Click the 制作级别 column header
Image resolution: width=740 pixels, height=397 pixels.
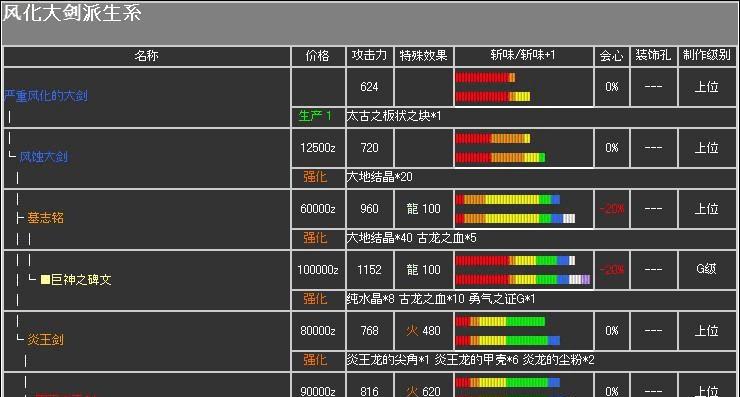(x=706, y=56)
